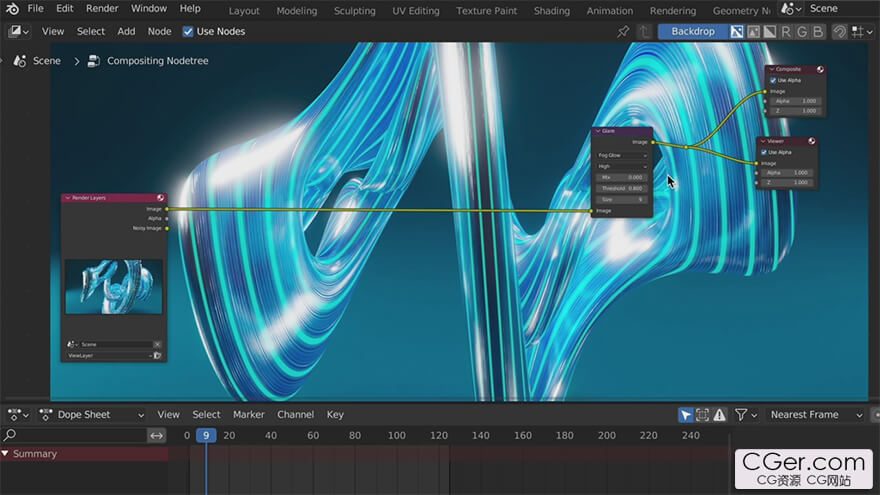This screenshot has height=495, width=880.
Task: Click the Compositing Nodetree breadcrumb
Action: point(148,61)
